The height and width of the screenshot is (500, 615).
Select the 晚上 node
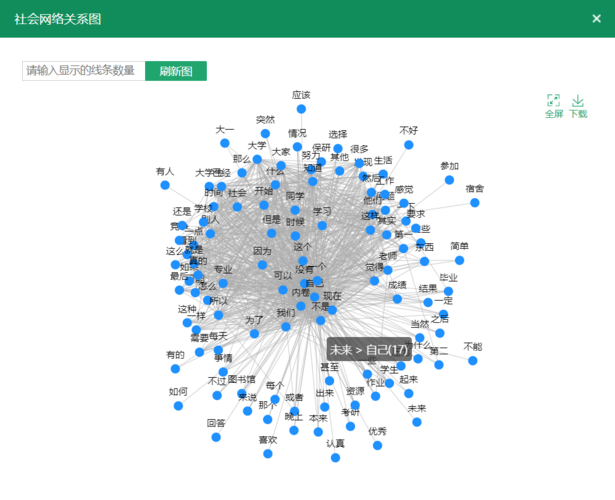click(x=294, y=431)
